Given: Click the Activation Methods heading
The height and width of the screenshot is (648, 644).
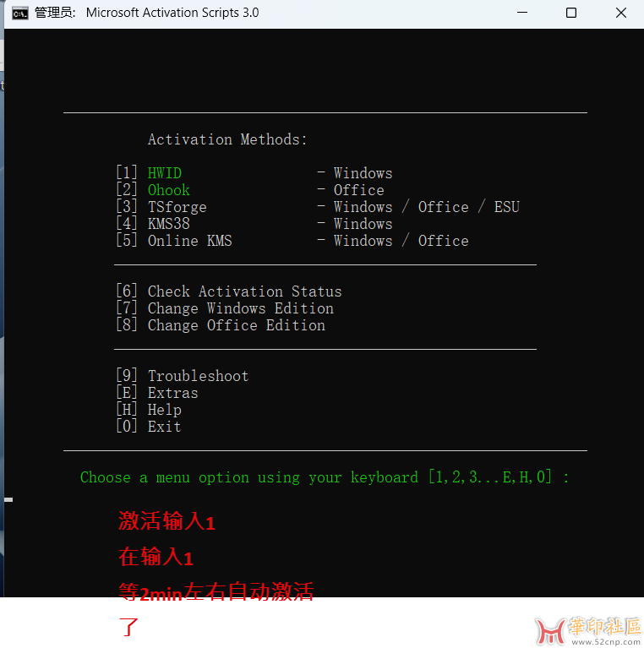Looking at the screenshot, I should [x=227, y=139].
